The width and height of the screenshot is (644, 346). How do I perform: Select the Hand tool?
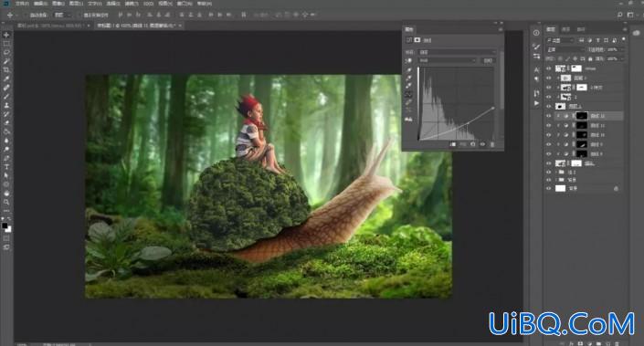pyautogui.click(x=6, y=194)
